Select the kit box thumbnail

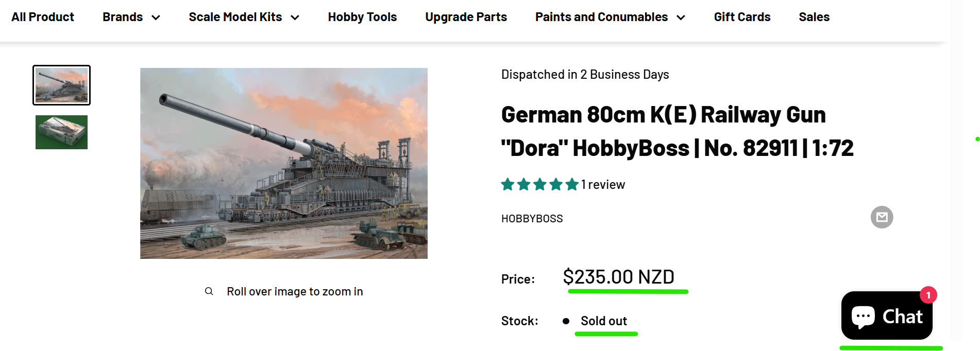click(x=61, y=132)
